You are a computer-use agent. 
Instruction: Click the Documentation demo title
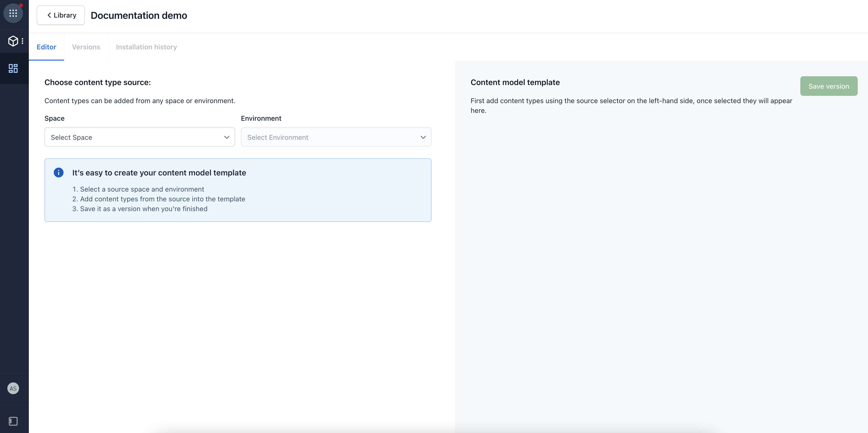(x=139, y=15)
